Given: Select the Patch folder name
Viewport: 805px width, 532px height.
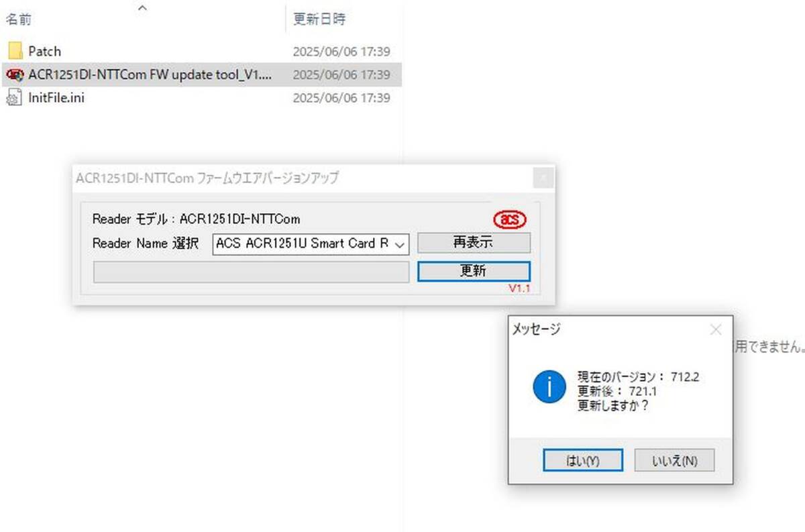Looking at the screenshot, I should (x=44, y=51).
